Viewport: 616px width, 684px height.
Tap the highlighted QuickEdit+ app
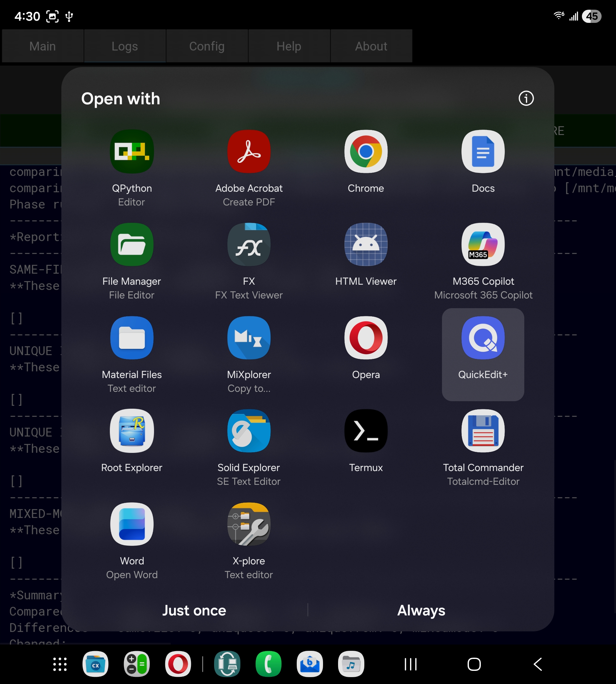pyautogui.click(x=483, y=338)
